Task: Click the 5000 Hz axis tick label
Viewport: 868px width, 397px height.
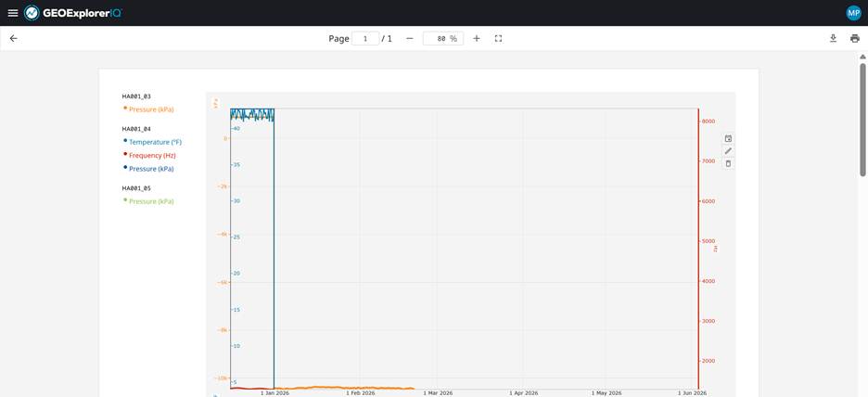Action: click(x=708, y=241)
